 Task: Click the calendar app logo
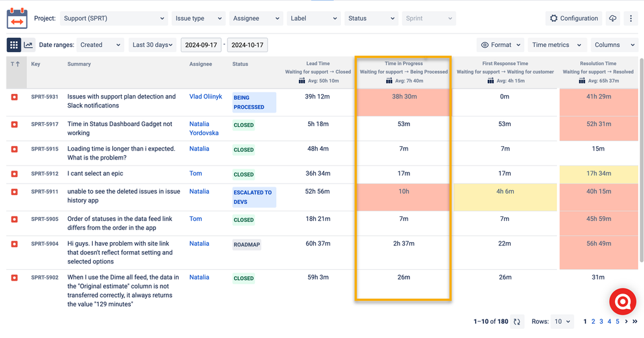(x=17, y=19)
